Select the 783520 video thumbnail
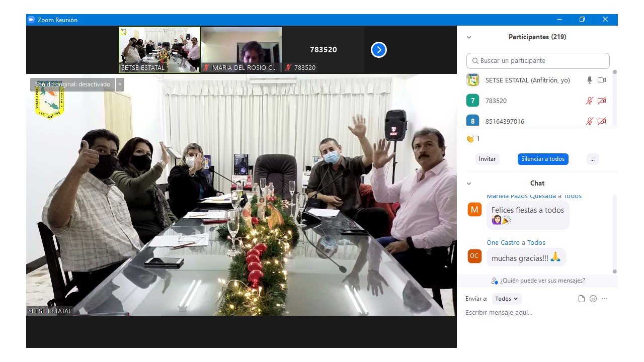The image size is (644, 362). (324, 50)
